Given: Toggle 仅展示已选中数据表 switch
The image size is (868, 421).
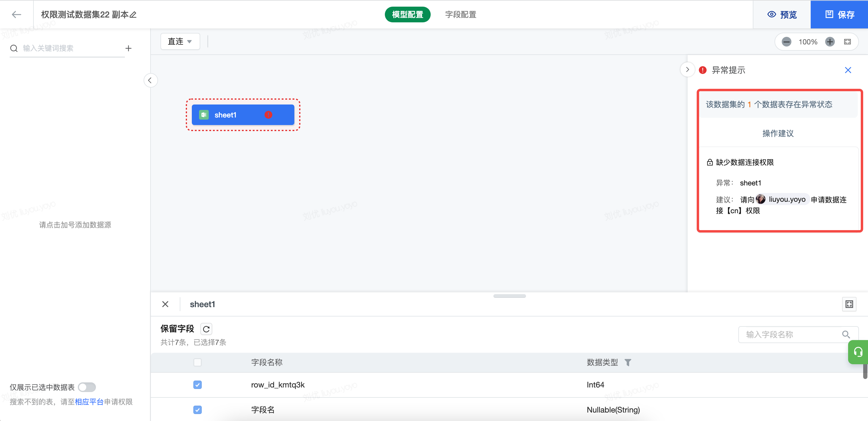Looking at the screenshot, I should coord(87,387).
